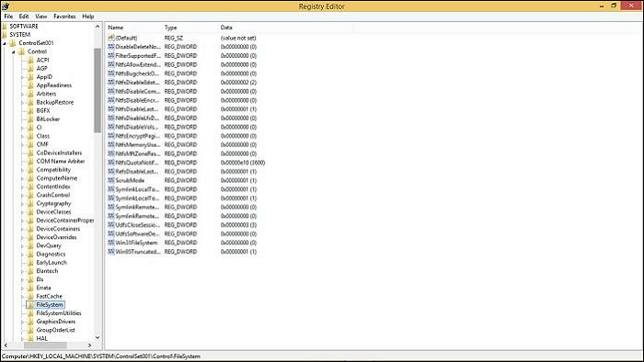Click the GraphicsDrivers folder icon
The image size is (644, 362).
point(30,322)
